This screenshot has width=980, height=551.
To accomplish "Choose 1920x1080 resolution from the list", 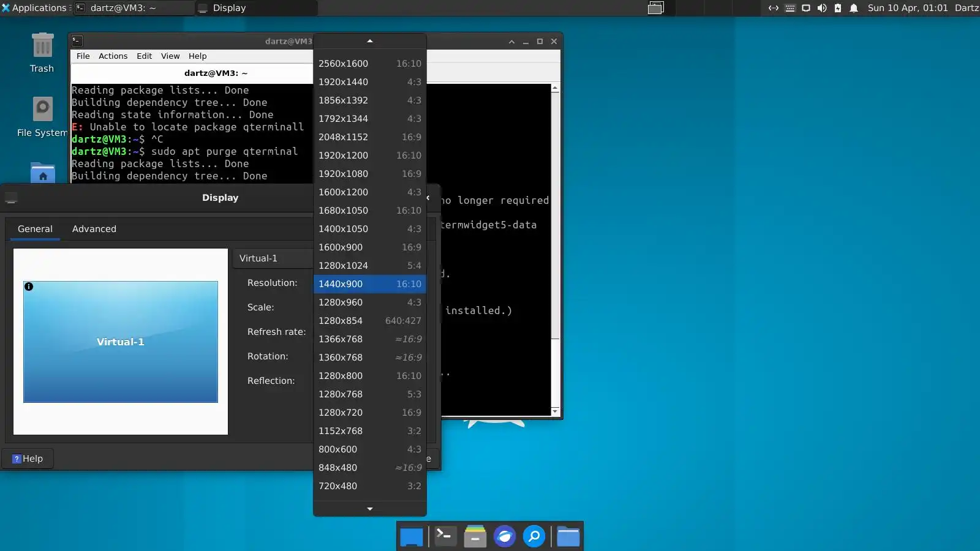I will [369, 174].
